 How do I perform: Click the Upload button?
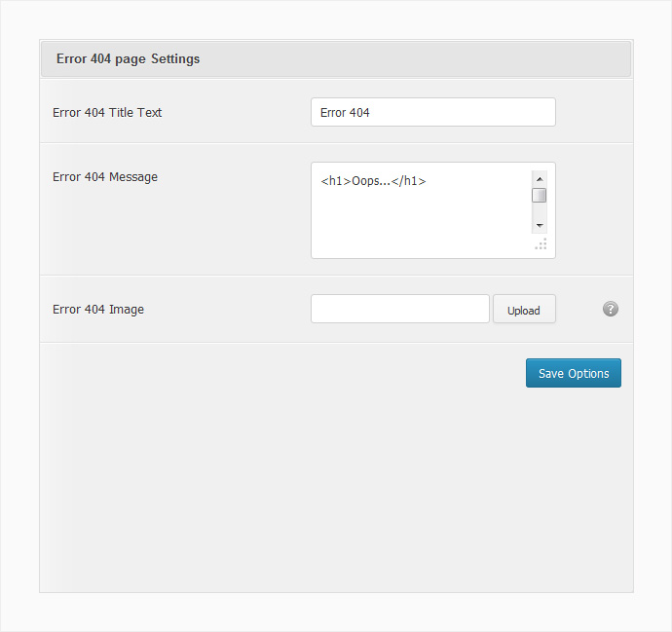[x=524, y=309]
